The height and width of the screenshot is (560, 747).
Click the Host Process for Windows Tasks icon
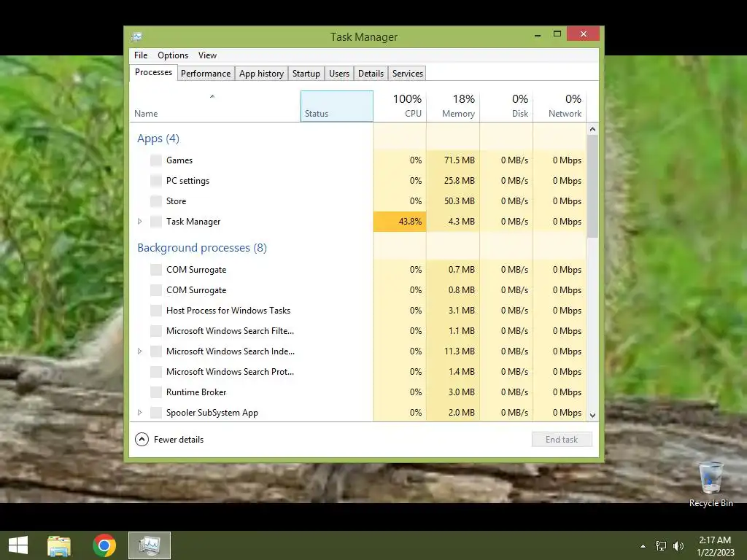(156, 311)
